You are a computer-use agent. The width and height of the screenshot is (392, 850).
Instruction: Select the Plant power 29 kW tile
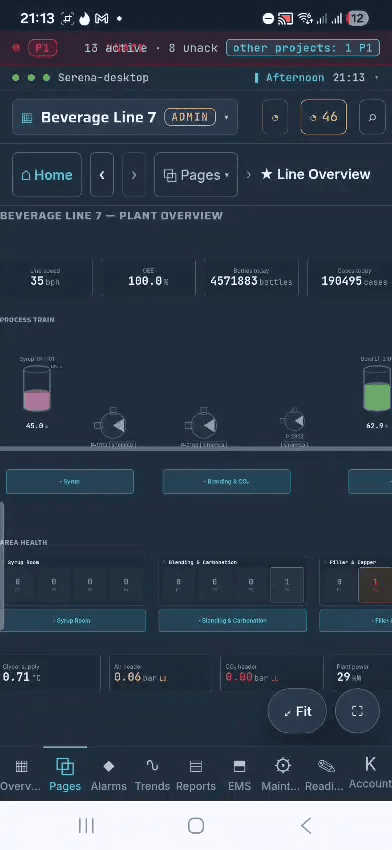point(362,673)
